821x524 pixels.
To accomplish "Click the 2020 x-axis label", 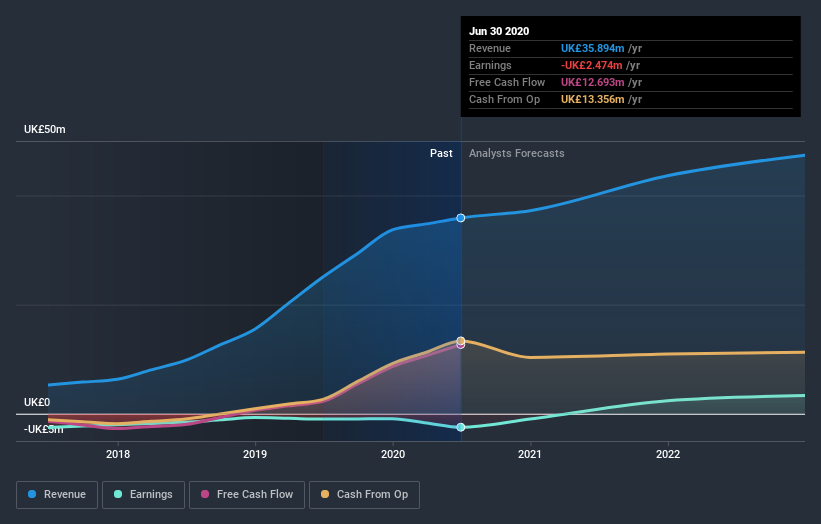I will coord(393,454).
